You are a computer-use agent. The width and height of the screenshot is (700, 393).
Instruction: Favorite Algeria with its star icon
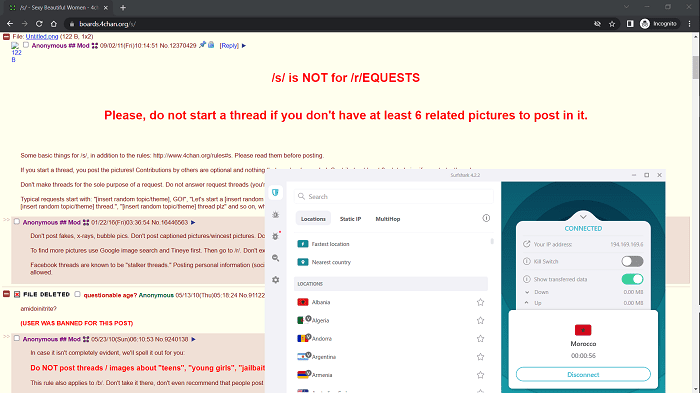click(x=480, y=320)
